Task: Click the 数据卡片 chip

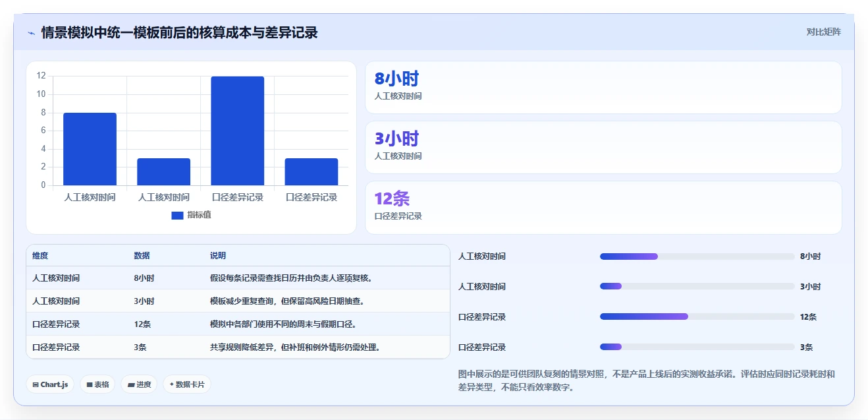Action: tap(187, 384)
